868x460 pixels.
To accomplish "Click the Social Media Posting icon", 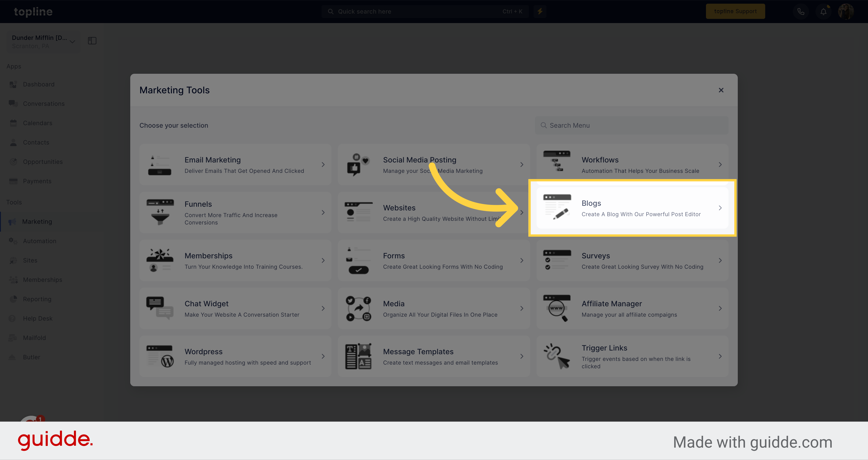I will click(358, 165).
